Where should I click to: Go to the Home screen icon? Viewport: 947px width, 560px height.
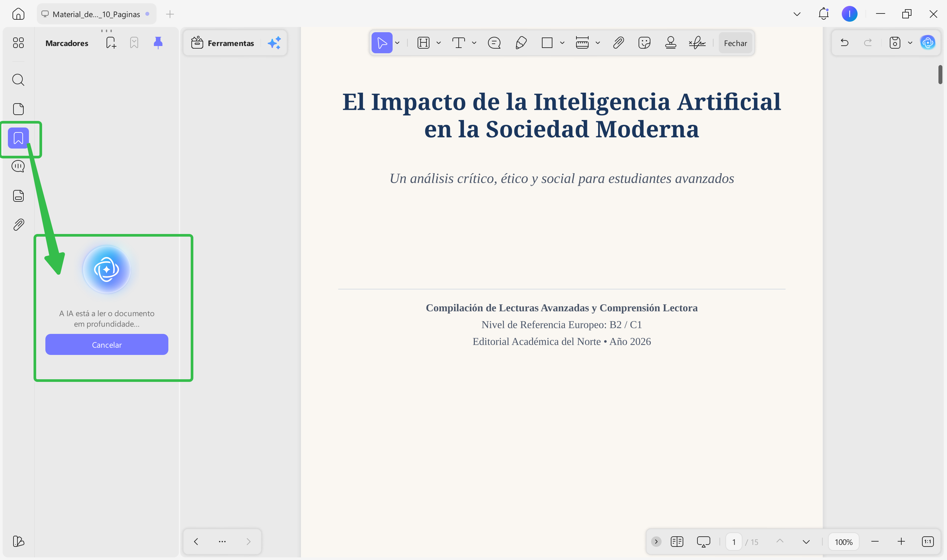(x=18, y=14)
